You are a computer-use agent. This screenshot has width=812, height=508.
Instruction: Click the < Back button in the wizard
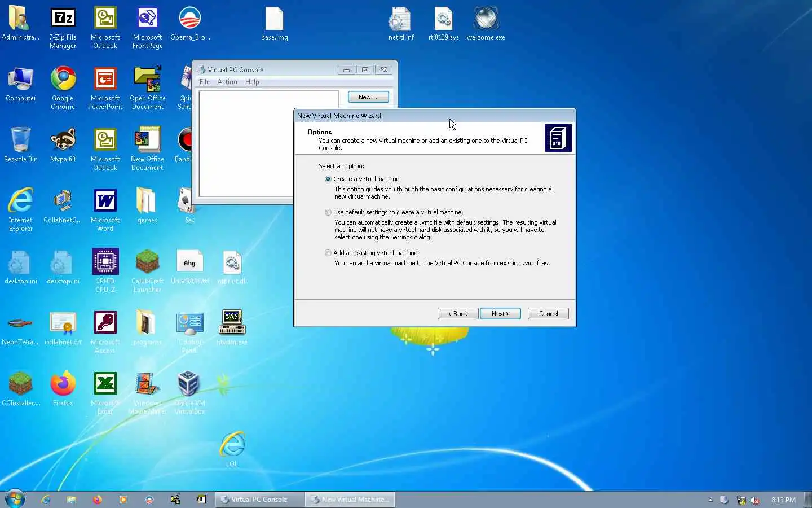(458, 314)
